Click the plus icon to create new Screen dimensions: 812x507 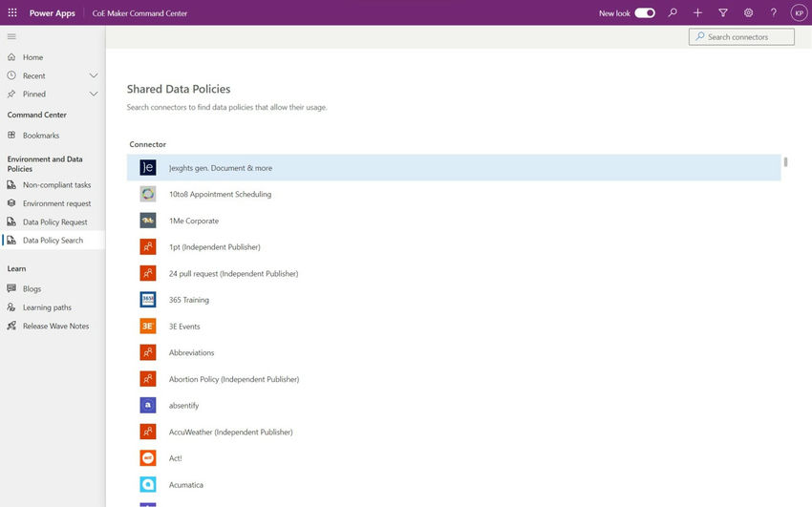(x=697, y=12)
